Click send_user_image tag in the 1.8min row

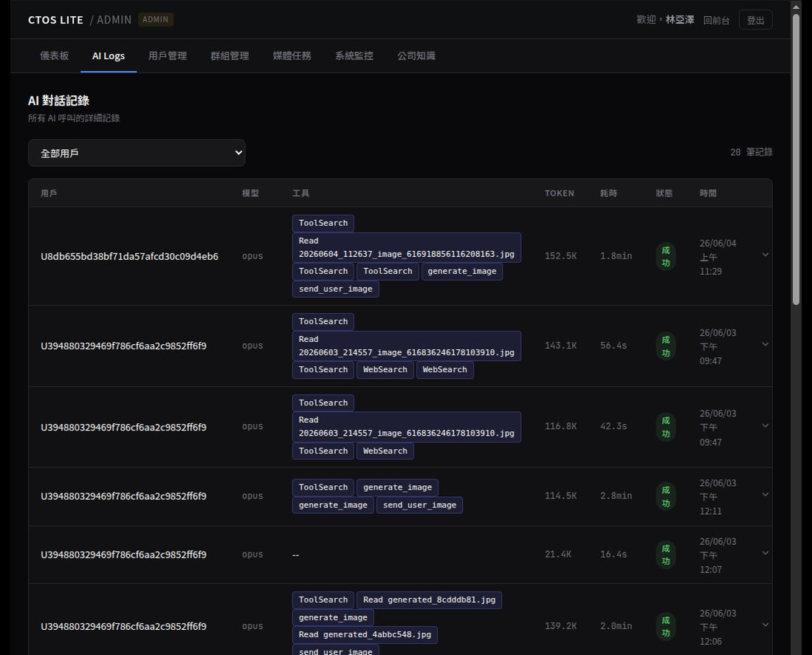336,289
